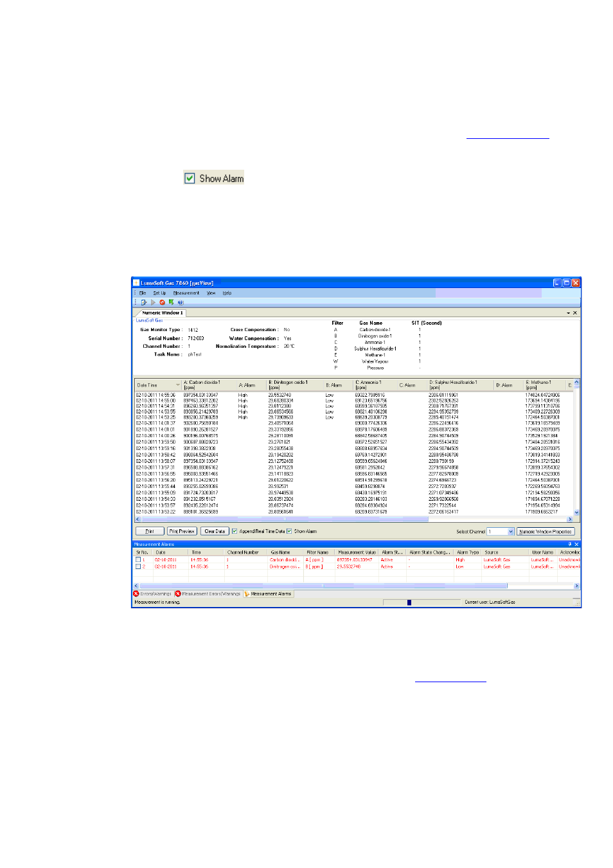This screenshot has width=613, height=868.
Task: Click the 'Current user: LumaSoftGas' status text
Action: click(490, 602)
